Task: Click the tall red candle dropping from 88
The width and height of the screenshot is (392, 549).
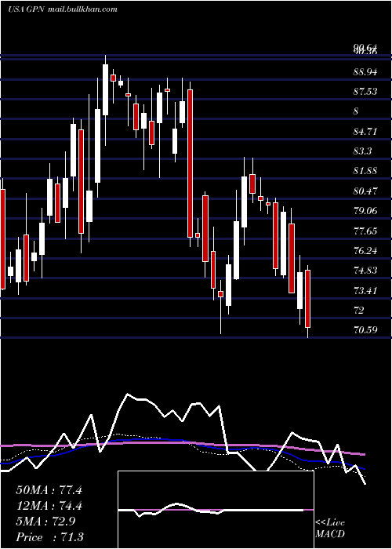Action: (x=190, y=163)
